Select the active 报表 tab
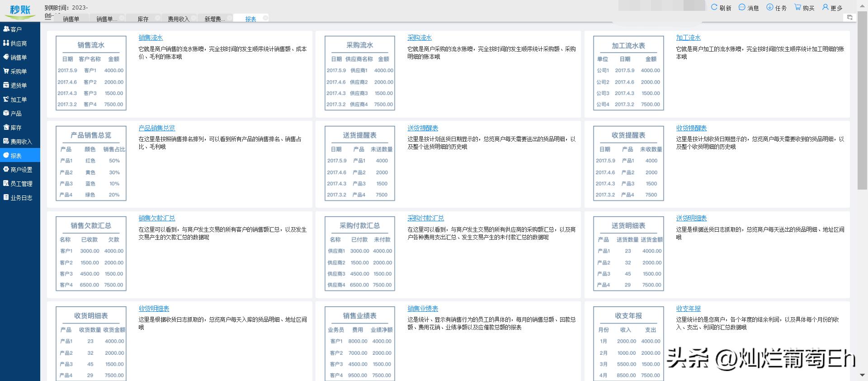 coord(250,19)
